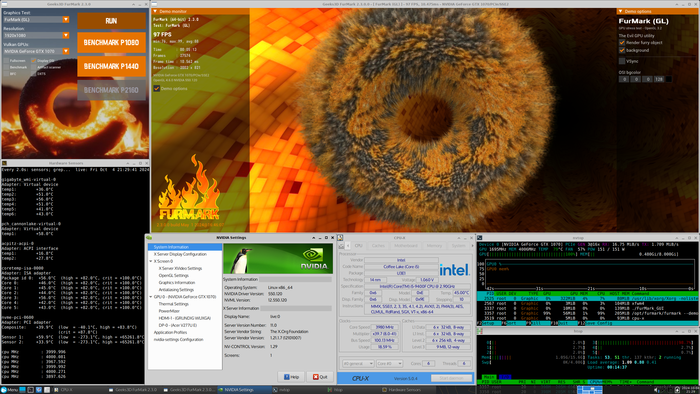Click the OSI bgcolor black swatch
Screen dimensions: 700x394
tap(668, 79)
